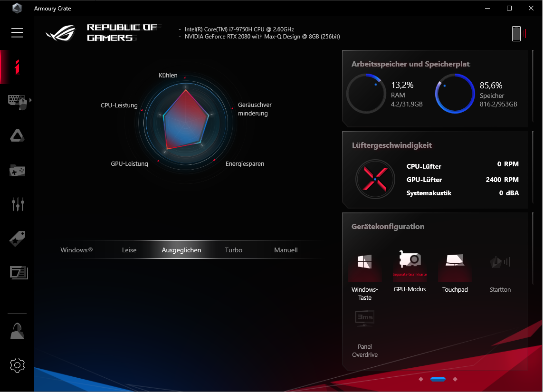Screen dimensions: 543x392
Task: Open Scenario Profiles sliders icon
Action: (x=17, y=204)
